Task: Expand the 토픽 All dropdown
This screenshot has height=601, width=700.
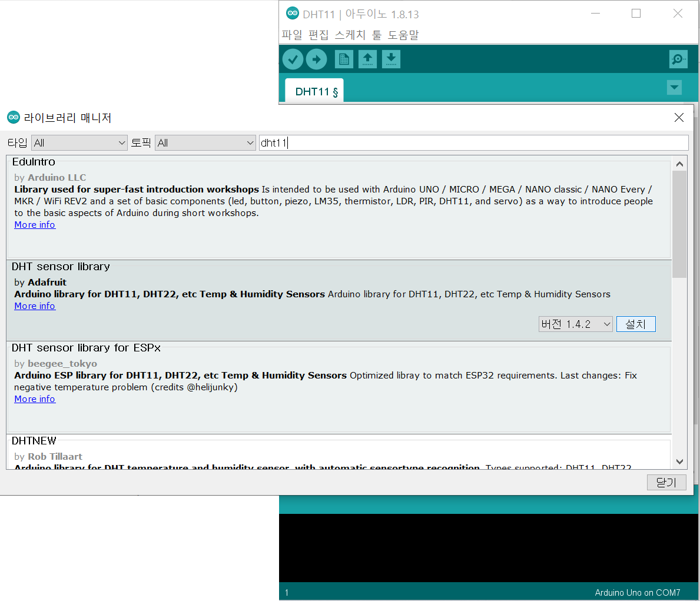Action: coord(205,143)
